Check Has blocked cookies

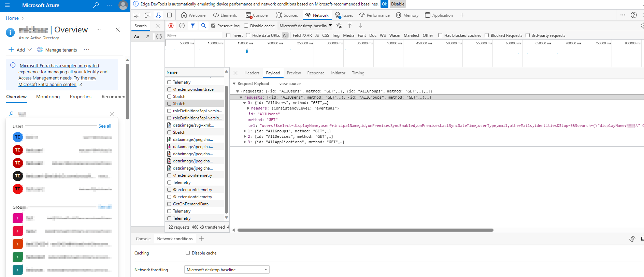coord(440,35)
